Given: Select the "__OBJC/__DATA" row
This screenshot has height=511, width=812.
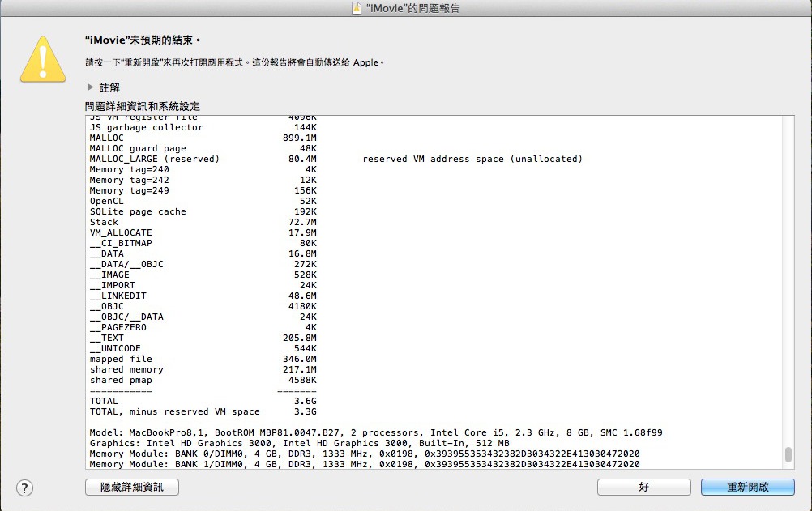Looking at the screenshot, I should click(x=203, y=317).
